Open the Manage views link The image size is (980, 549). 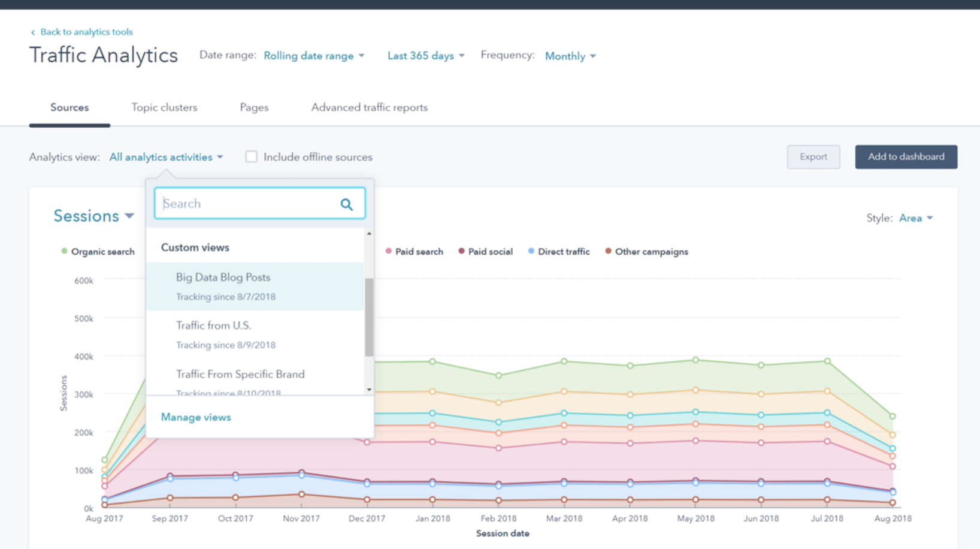click(x=196, y=417)
